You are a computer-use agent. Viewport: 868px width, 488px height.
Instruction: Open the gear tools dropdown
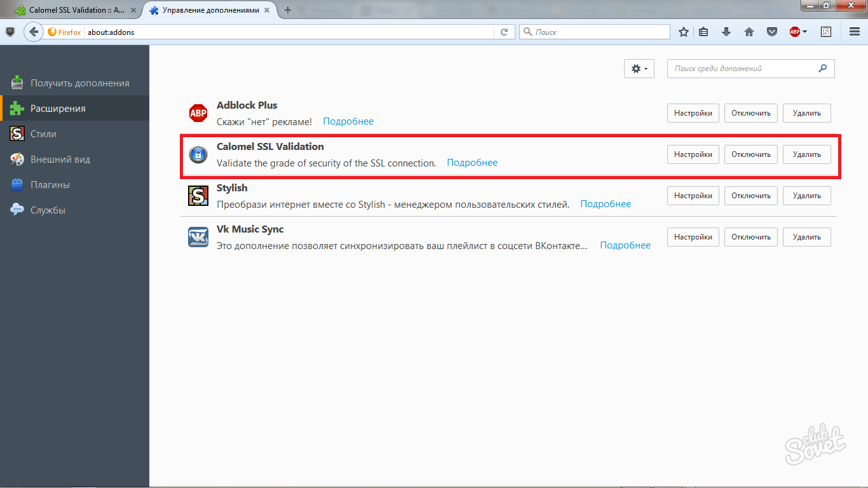(x=639, y=69)
